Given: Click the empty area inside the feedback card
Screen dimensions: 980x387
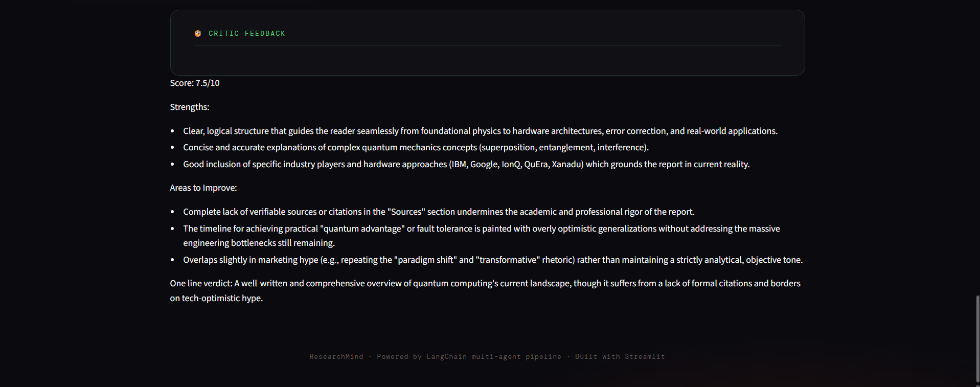Looking at the screenshot, I should click(488, 60).
